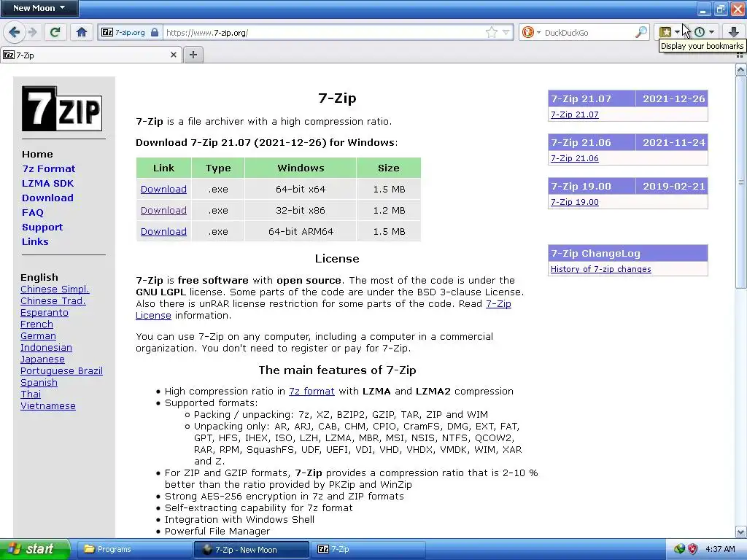Click the 7-Zip logo image
The height and width of the screenshot is (560, 747).
click(62, 109)
